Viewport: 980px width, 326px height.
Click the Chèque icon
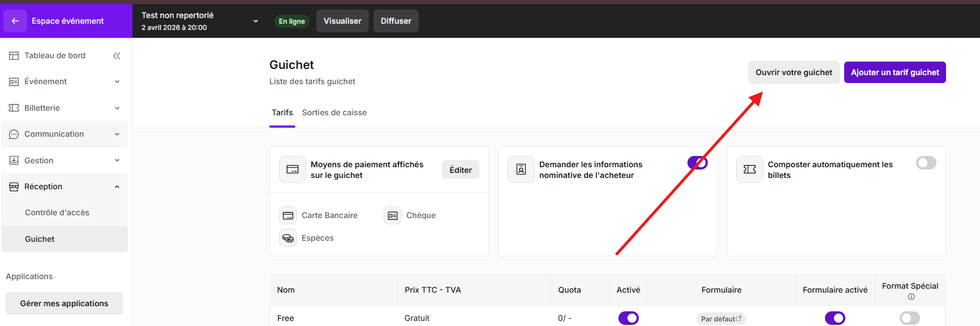[393, 215]
